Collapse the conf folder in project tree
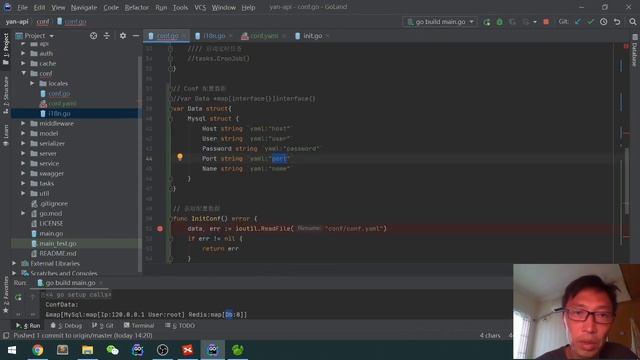640x360 pixels. pyautogui.click(x=23, y=73)
